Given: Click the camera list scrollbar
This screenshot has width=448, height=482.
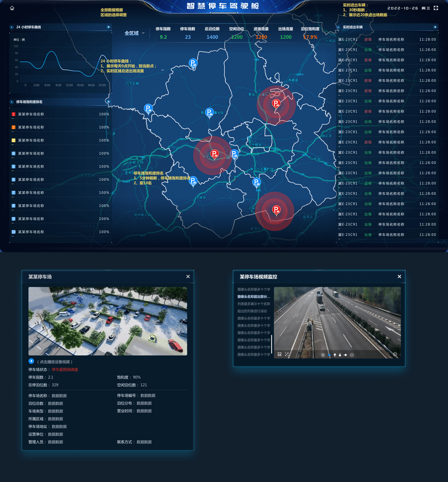Looking at the screenshot, I should pos(272,344).
